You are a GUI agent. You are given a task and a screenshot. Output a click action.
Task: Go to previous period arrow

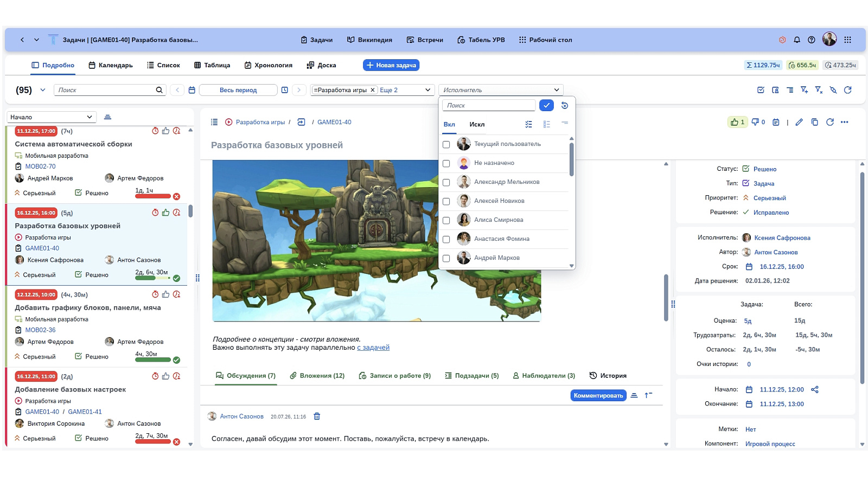(x=177, y=90)
